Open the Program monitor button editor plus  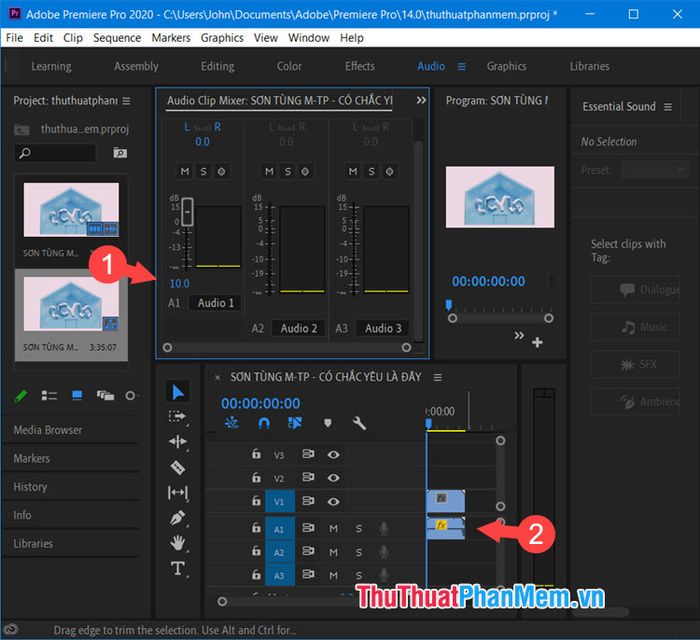point(538,342)
